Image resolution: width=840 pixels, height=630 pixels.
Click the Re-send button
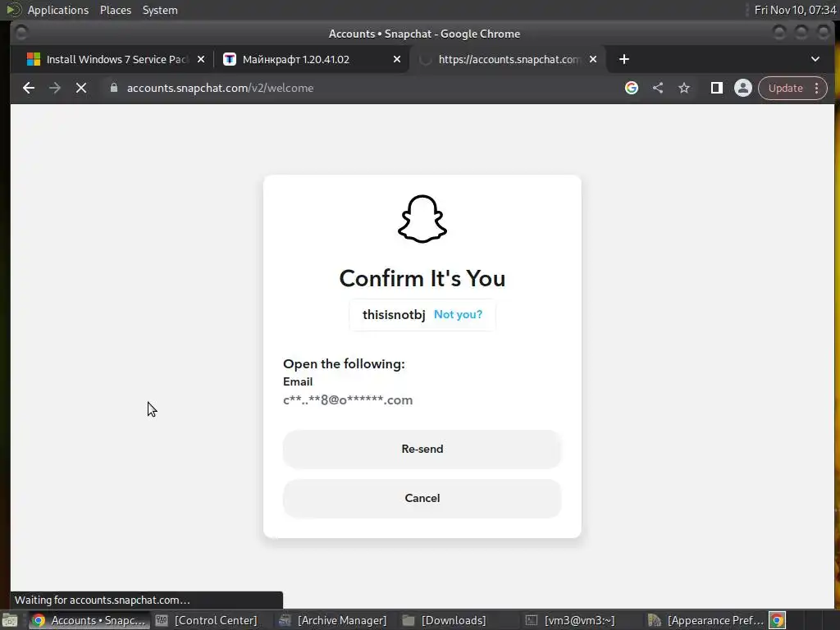(422, 449)
